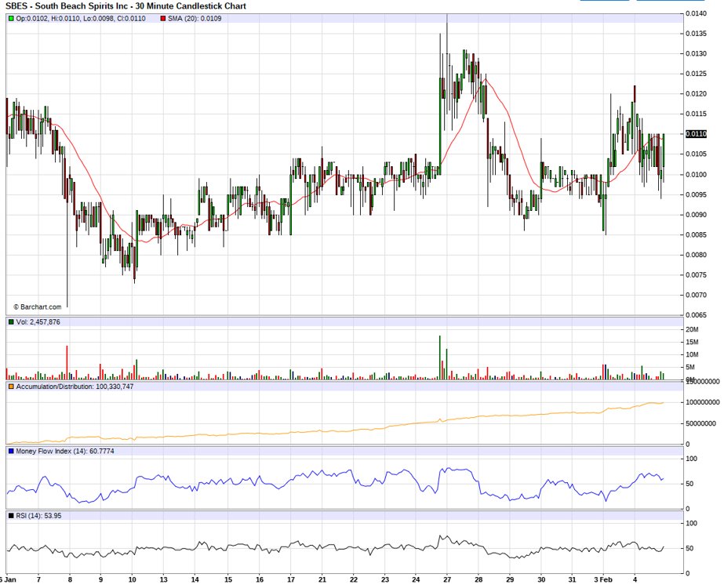Click the '15' date label on time axis
This screenshot has height=588, width=724.
[228, 579]
